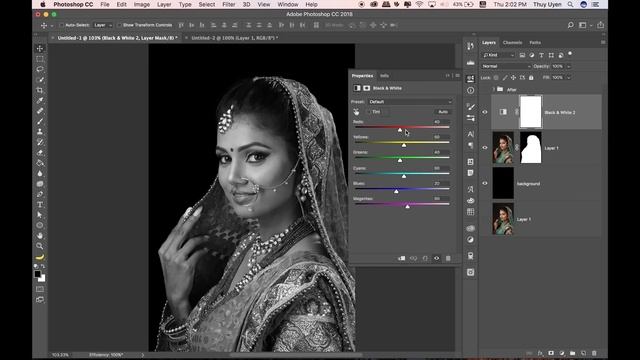Select the Path Selection tool
This screenshot has width=640, height=360.
(40, 215)
